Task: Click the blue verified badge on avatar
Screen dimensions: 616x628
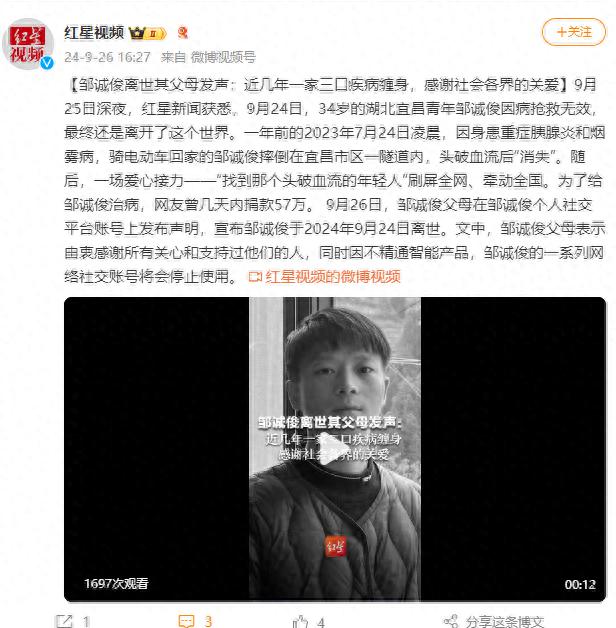Action: (47, 63)
